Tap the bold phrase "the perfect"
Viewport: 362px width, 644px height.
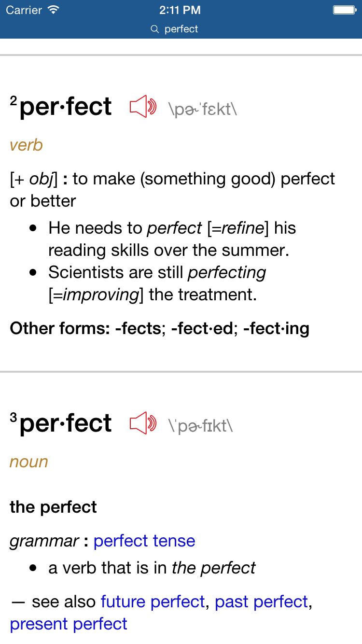53,507
